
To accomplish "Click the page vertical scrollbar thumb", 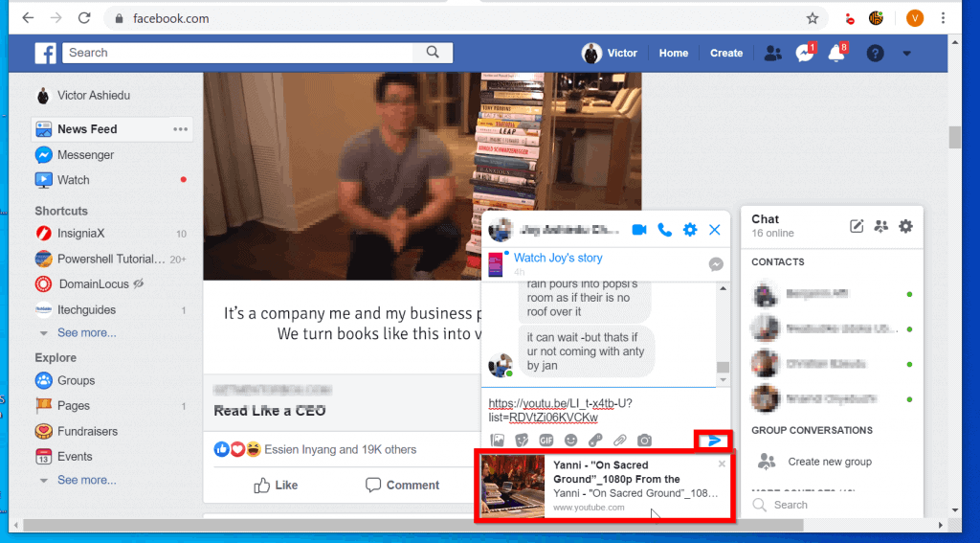I will point(954,137).
